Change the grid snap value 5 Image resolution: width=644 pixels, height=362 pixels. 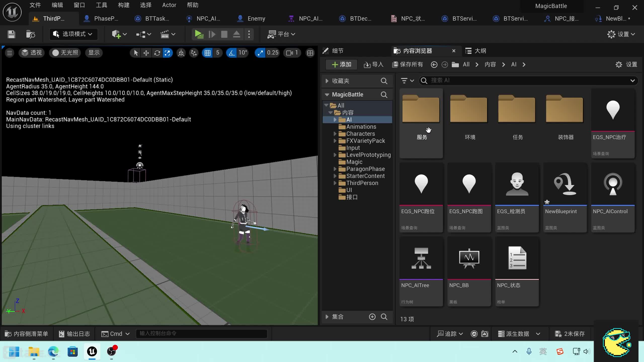[x=218, y=53]
